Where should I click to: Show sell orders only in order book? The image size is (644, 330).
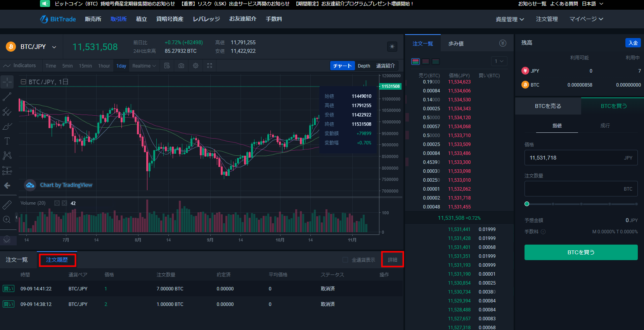point(426,61)
